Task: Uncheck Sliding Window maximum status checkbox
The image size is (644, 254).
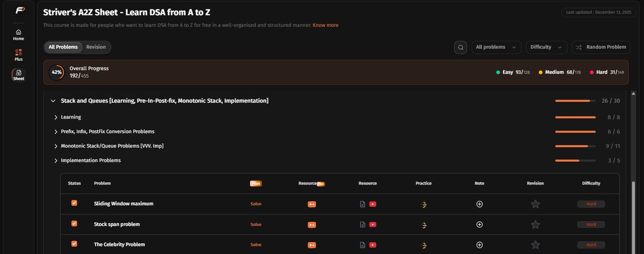Action: pos(74,203)
